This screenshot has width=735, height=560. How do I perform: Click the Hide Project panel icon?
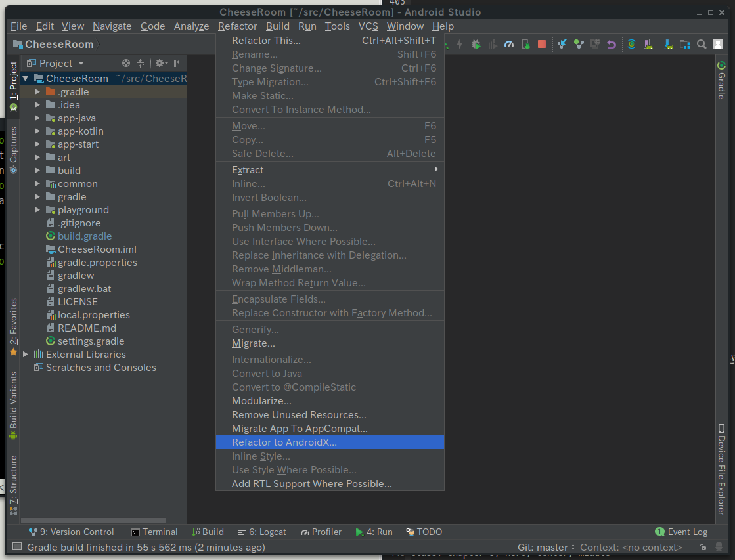(177, 63)
